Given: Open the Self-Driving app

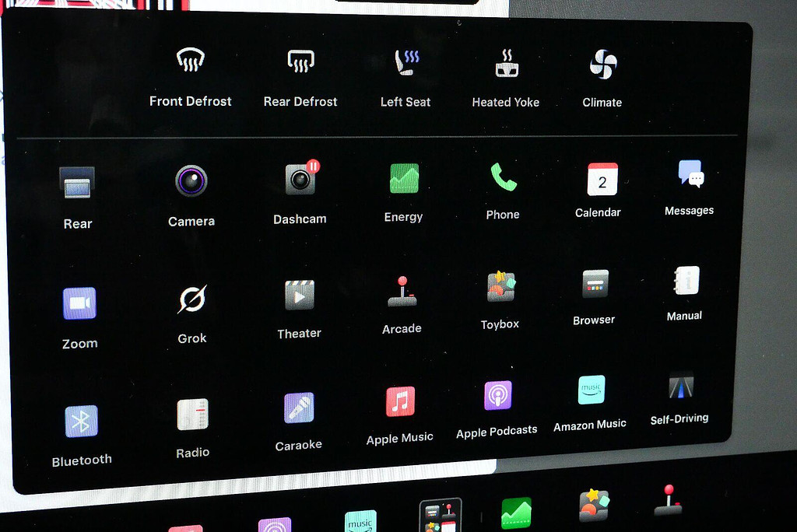Looking at the screenshot, I should [680, 398].
